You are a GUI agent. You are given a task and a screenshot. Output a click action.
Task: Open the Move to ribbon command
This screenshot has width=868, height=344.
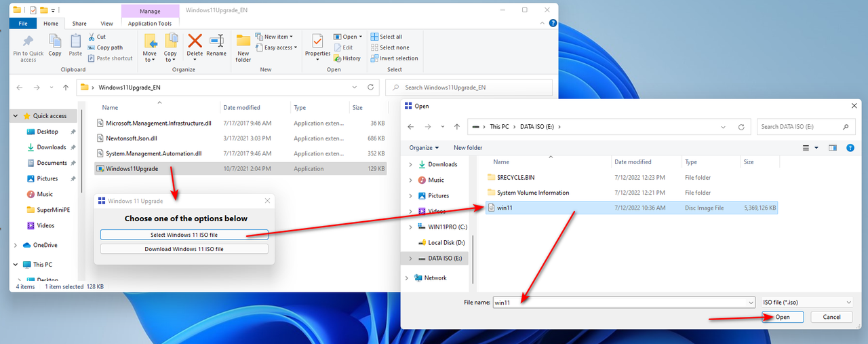pos(150,47)
